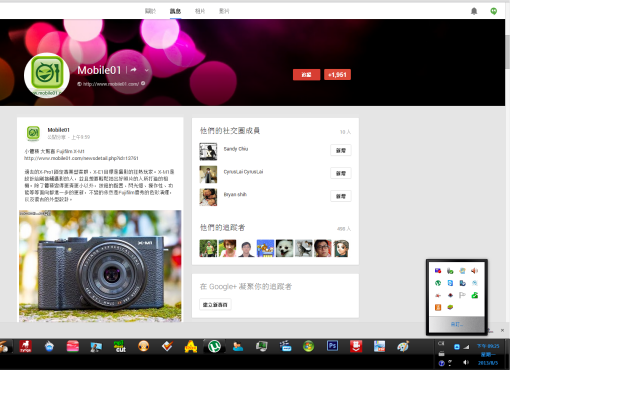
Task: Open the checkmark task icon on the taskbar
Action: [x=167, y=347]
